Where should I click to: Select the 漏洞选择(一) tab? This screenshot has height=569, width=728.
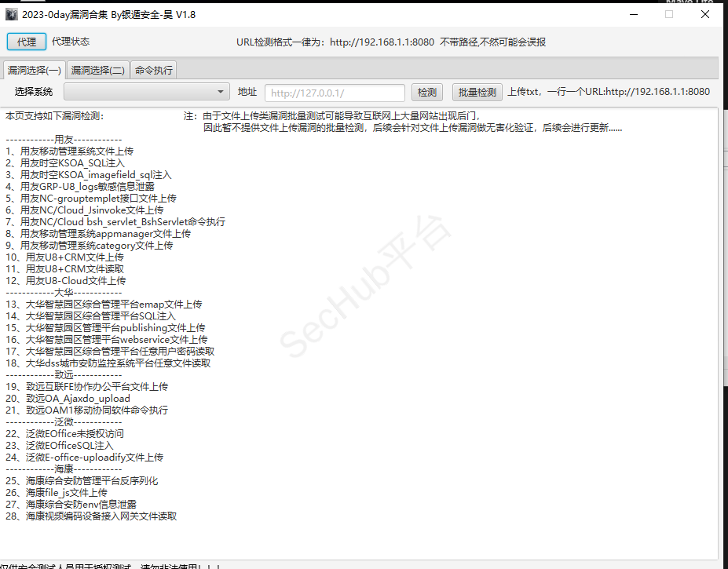click(34, 69)
